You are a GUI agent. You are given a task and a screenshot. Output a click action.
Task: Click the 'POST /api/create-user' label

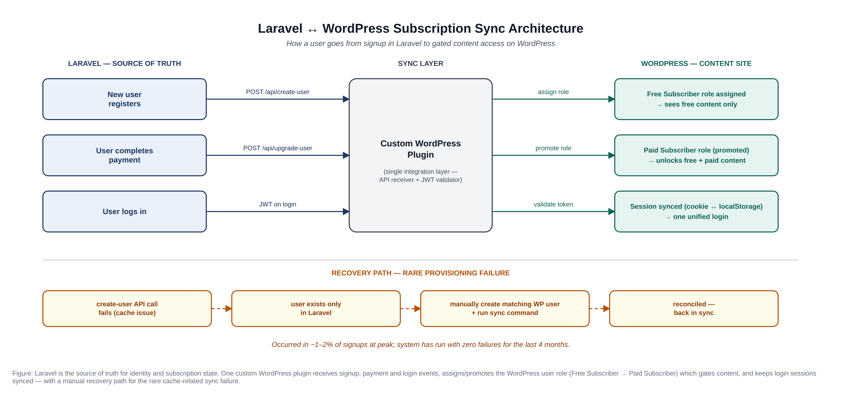click(x=278, y=92)
